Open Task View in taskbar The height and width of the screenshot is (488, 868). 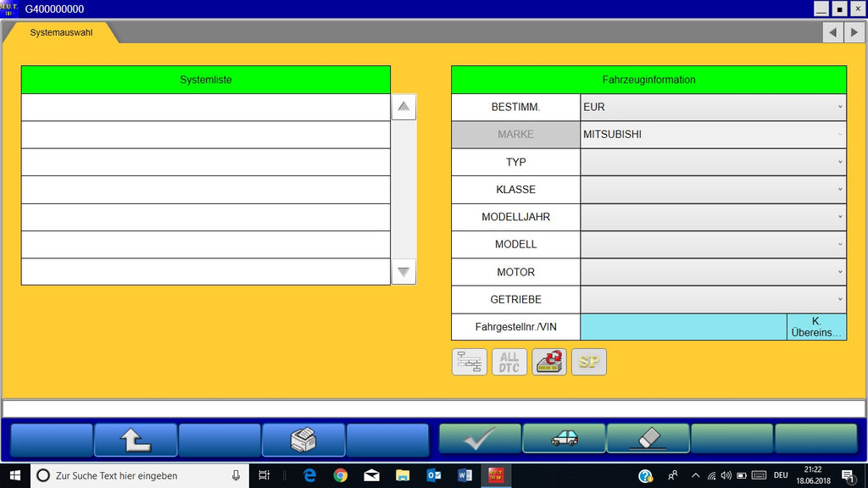(x=264, y=475)
